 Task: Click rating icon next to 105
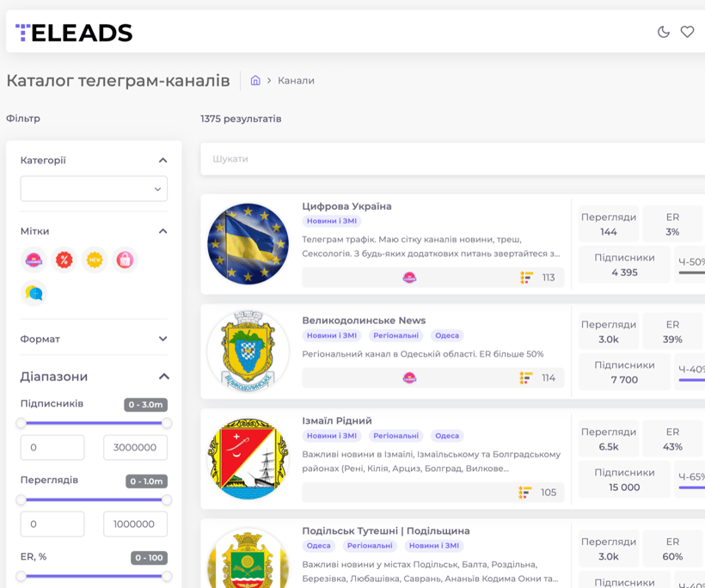pyautogui.click(x=524, y=493)
